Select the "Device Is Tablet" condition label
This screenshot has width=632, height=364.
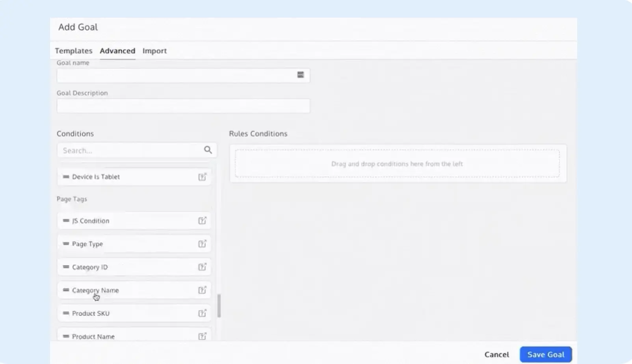[x=96, y=177]
